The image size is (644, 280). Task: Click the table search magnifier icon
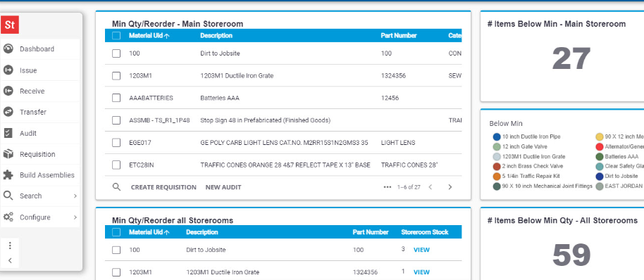tap(117, 187)
